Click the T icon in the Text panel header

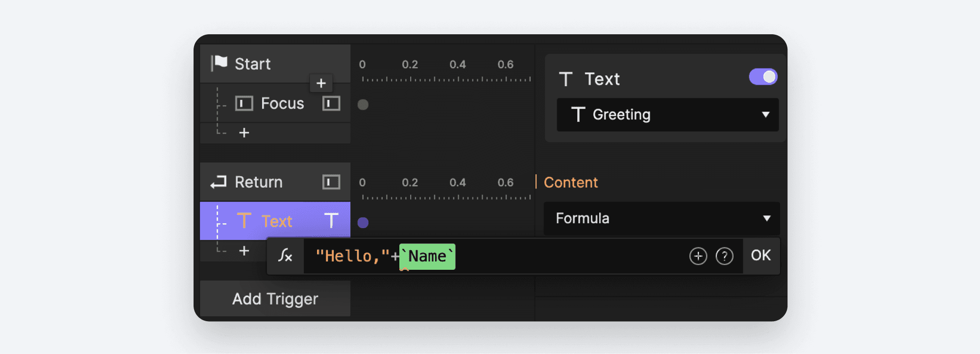(x=567, y=78)
